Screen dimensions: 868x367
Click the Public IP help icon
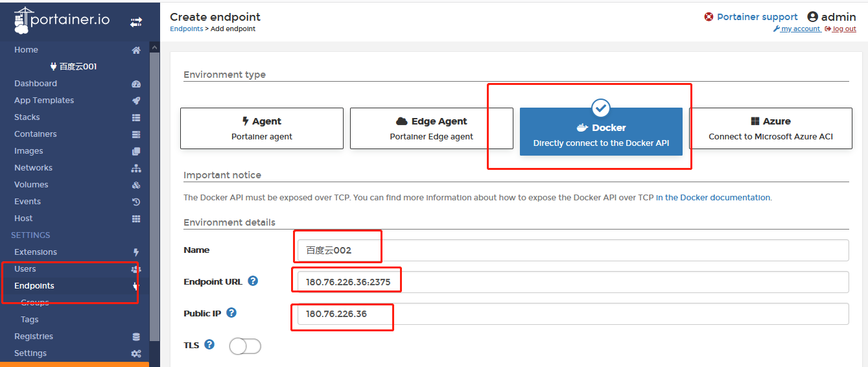click(x=231, y=313)
